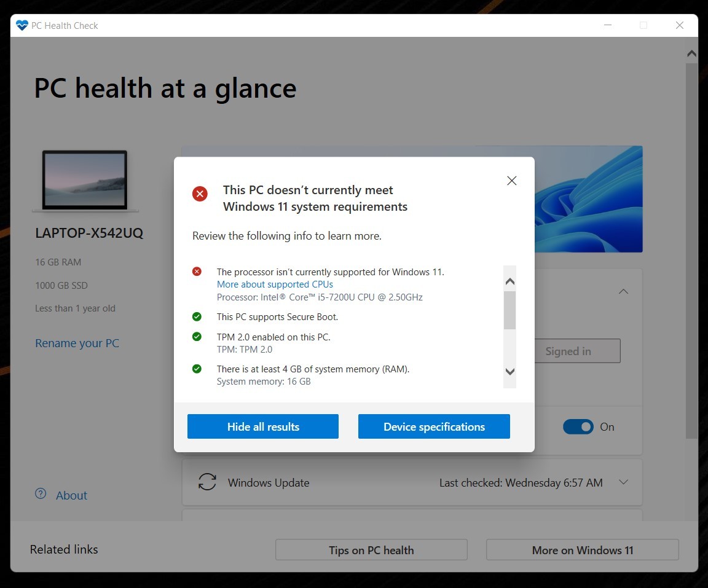Click green check icon for system memory
Image resolution: width=708 pixels, height=588 pixels.
tap(197, 369)
